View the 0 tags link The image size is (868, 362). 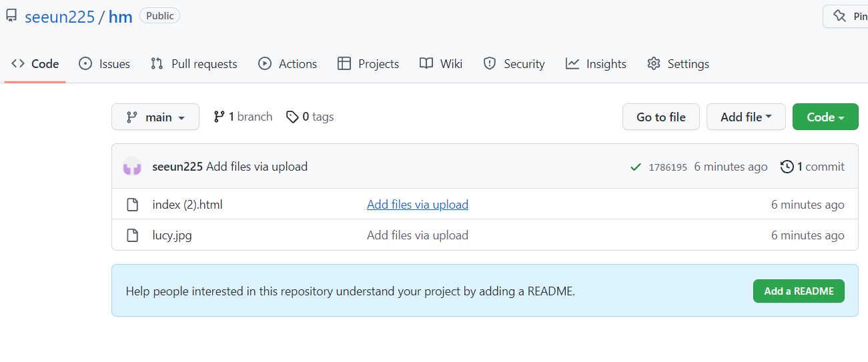click(310, 117)
